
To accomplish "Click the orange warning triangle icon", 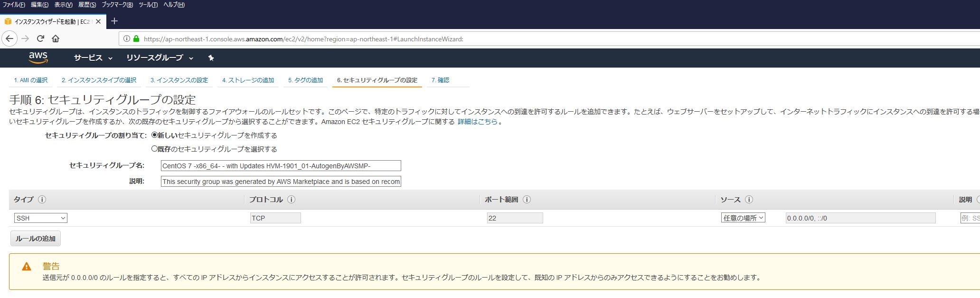I will (x=27, y=267).
